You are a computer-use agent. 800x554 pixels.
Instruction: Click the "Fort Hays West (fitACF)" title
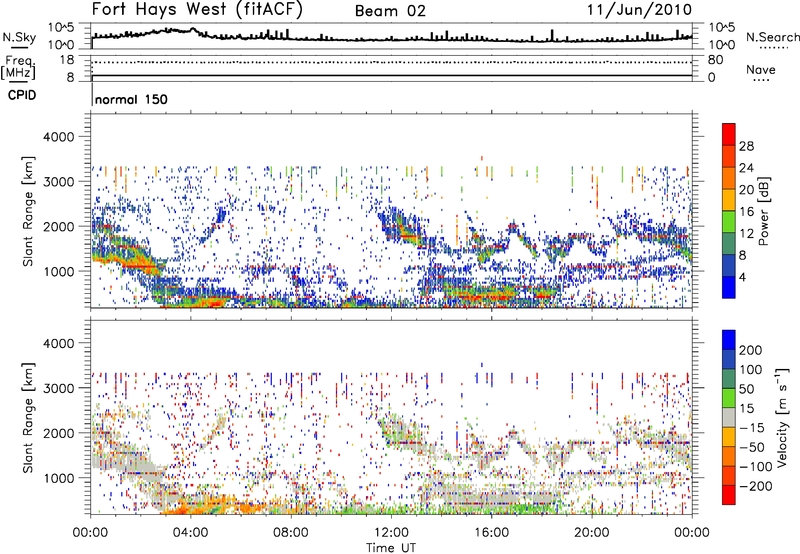pos(197,10)
